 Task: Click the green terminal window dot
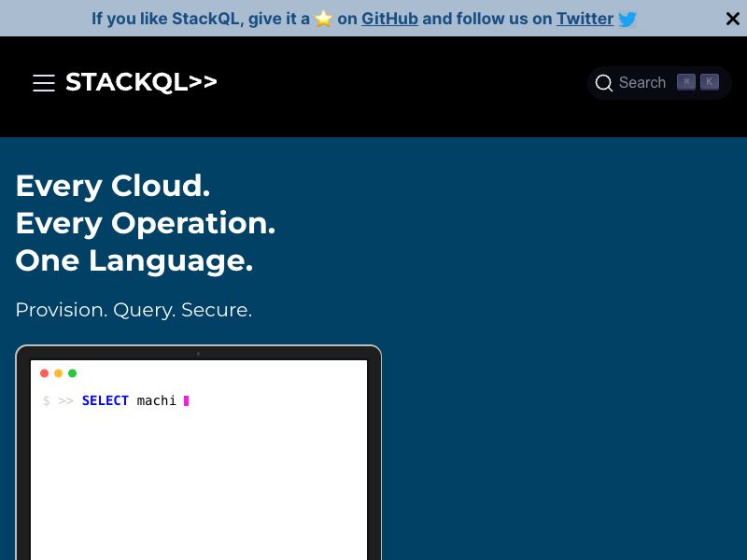pyautogui.click(x=73, y=373)
